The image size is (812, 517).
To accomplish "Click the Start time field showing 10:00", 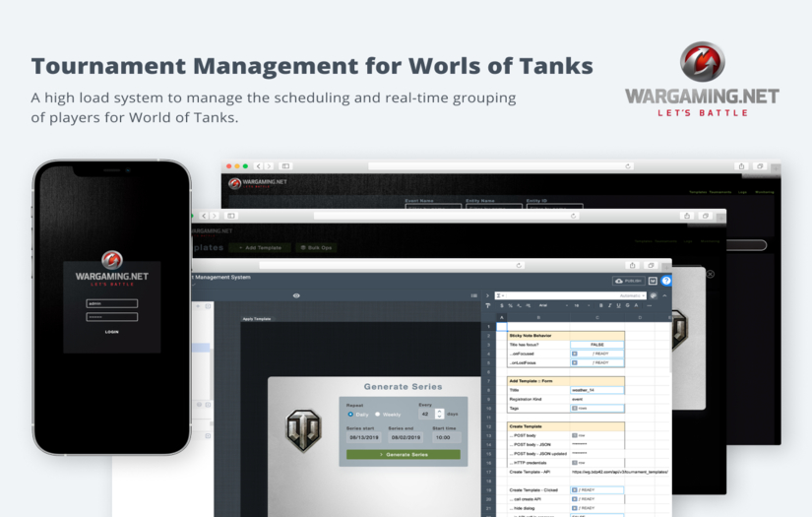I will point(447,438).
